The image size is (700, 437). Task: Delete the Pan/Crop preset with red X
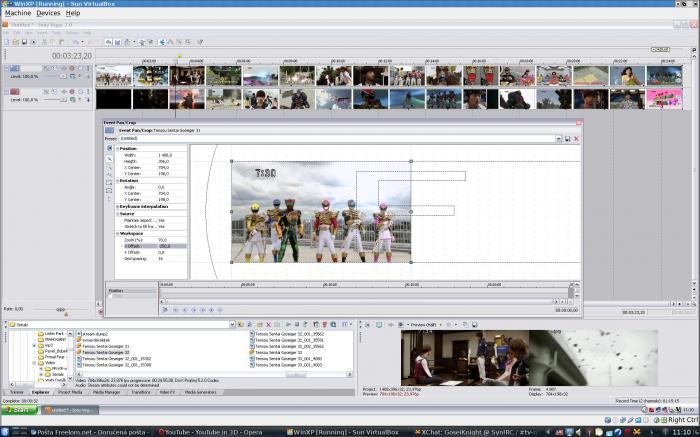click(x=576, y=139)
